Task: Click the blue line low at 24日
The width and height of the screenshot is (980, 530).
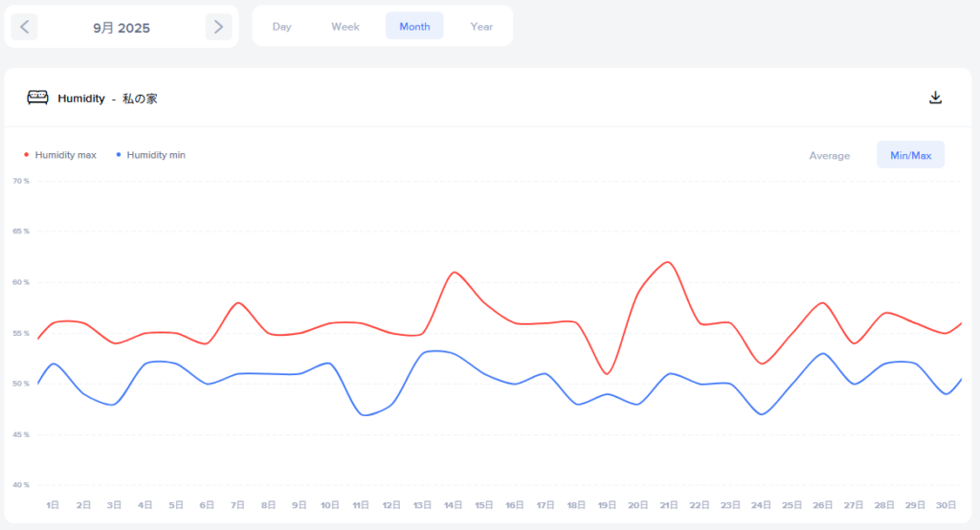Action: click(x=762, y=414)
